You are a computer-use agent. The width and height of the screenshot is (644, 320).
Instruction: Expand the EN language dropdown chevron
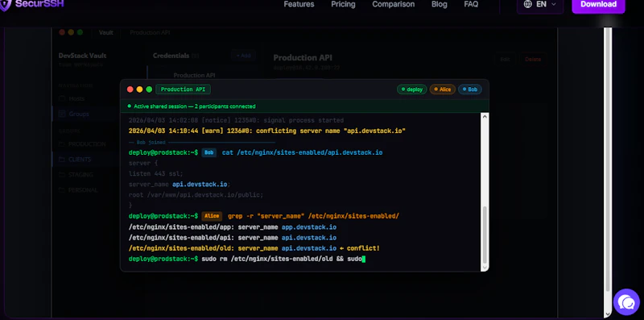click(553, 4)
